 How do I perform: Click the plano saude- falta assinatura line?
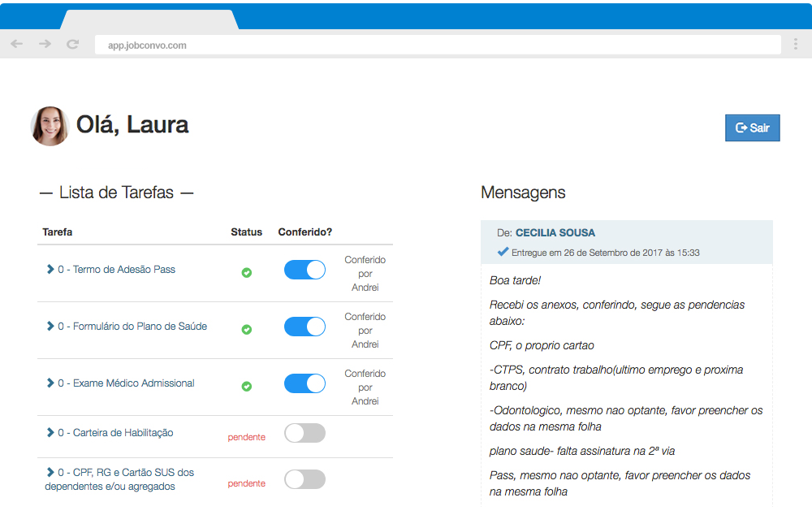pyautogui.click(x=582, y=452)
